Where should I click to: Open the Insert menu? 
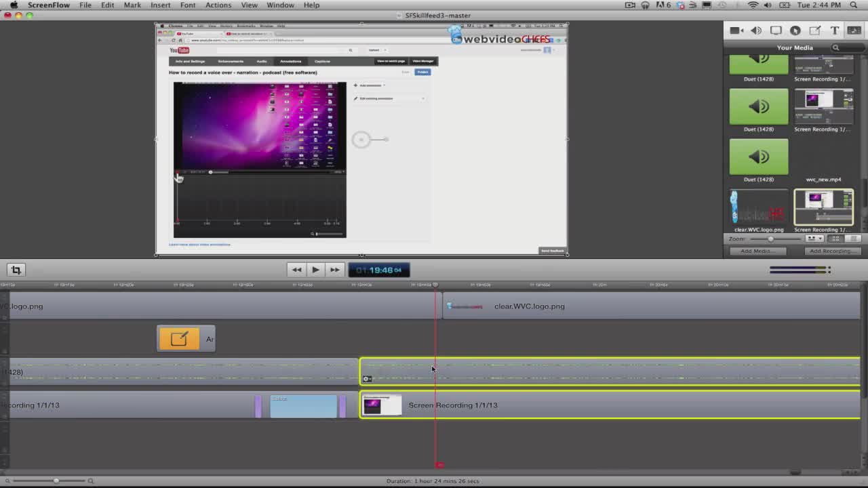pos(161,5)
